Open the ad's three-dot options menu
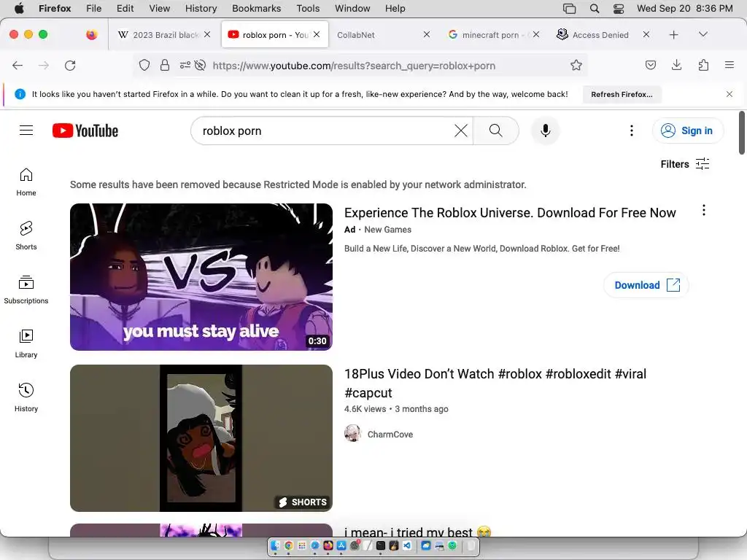Image resolution: width=747 pixels, height=560 pixels. click(x=704, y=210)
